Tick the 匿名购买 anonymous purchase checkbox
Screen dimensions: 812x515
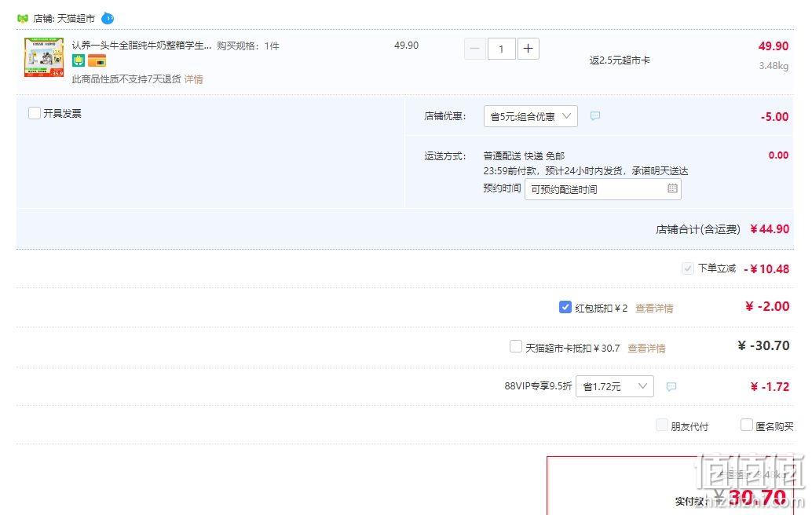pyautogui.click(x=746, y=425)
